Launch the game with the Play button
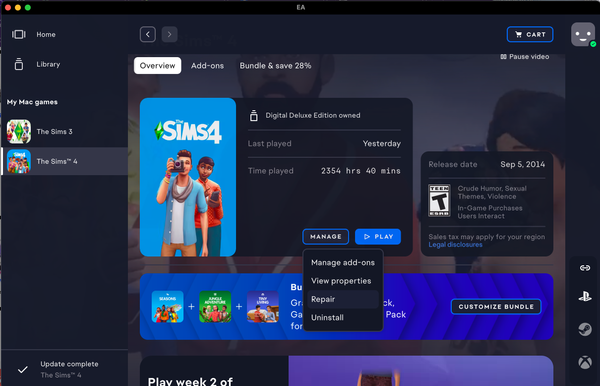The height and width of the screenshot is (386, 600). click(x=378, y=236)
